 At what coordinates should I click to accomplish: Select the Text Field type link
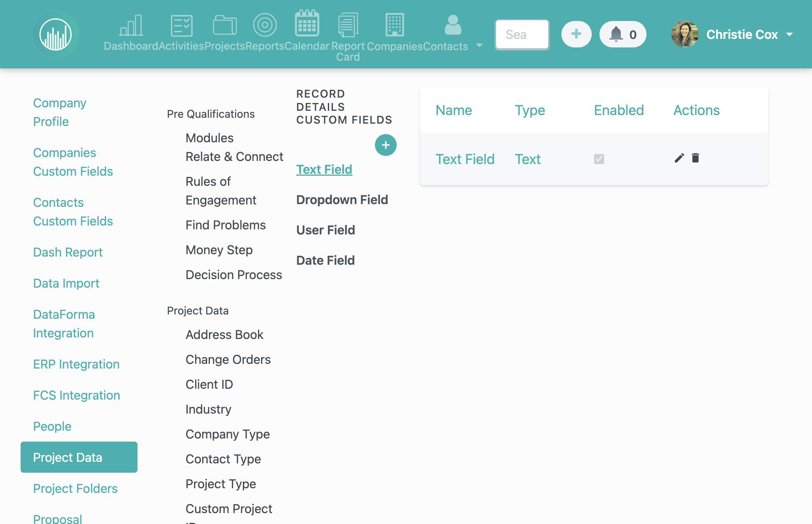click(324, 169)
